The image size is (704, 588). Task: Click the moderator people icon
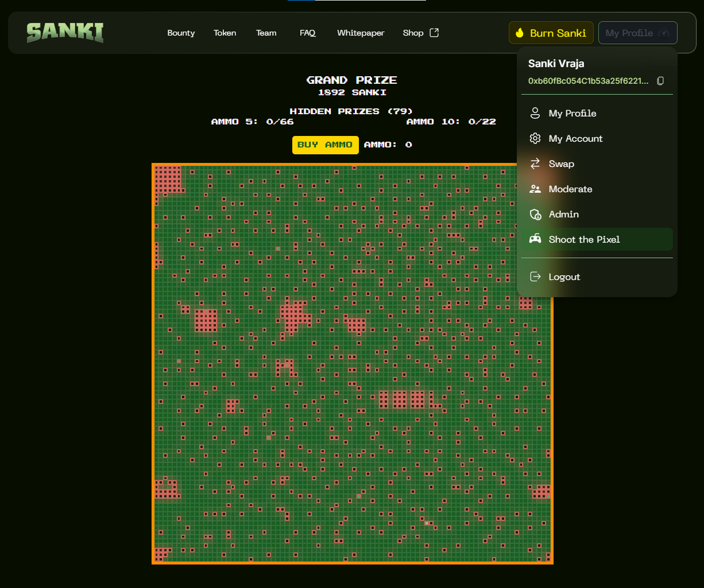535,189
